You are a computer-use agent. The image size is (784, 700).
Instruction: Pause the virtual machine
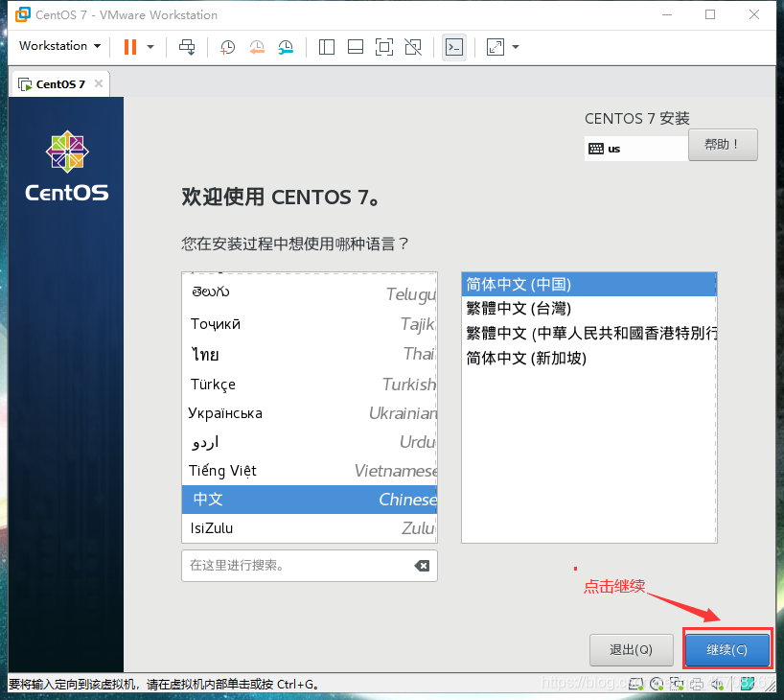pyautogui.click(x=130, y=47)
